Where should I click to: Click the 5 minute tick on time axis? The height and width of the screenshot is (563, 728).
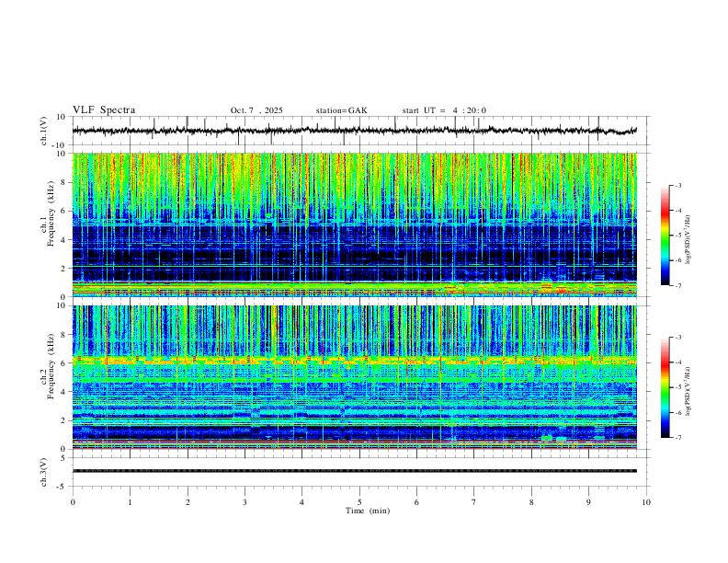click(x=359, y=502)
